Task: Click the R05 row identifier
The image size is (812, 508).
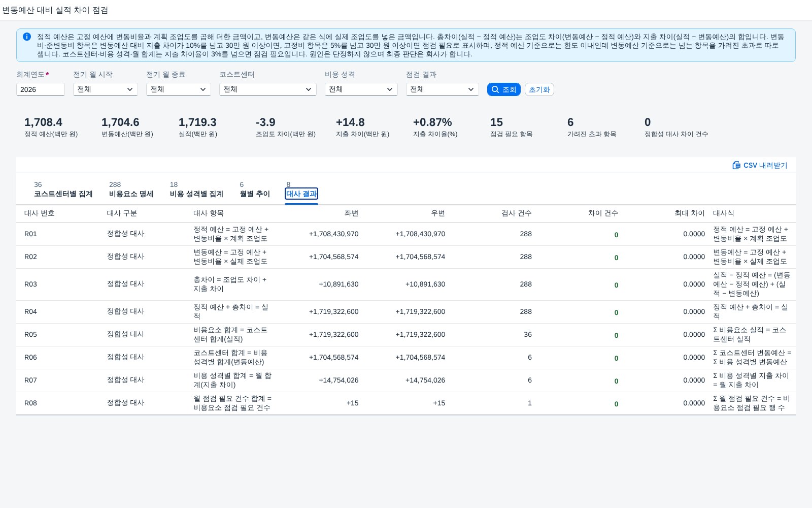Action: point(30,335)
